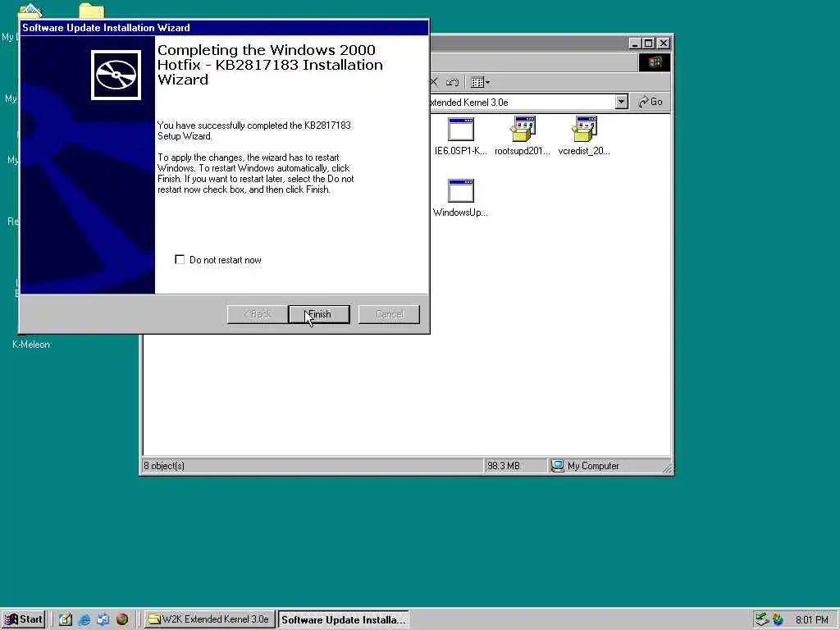This screenshot has height=630, width=840.
Task: Switch to the W2K Extended Kernel 3.0e taskbar button
Action: point(209,620)
